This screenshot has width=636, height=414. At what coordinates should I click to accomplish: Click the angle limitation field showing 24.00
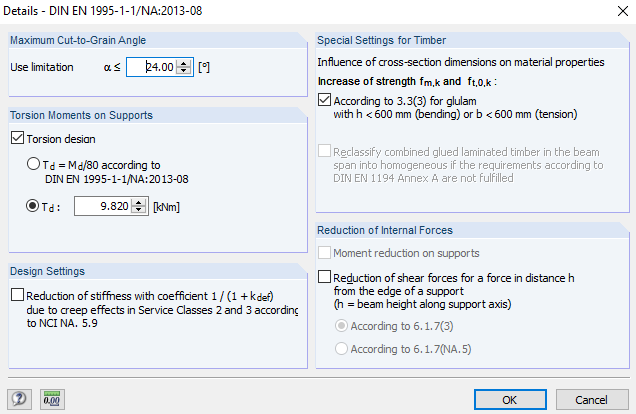pos(155,67)
